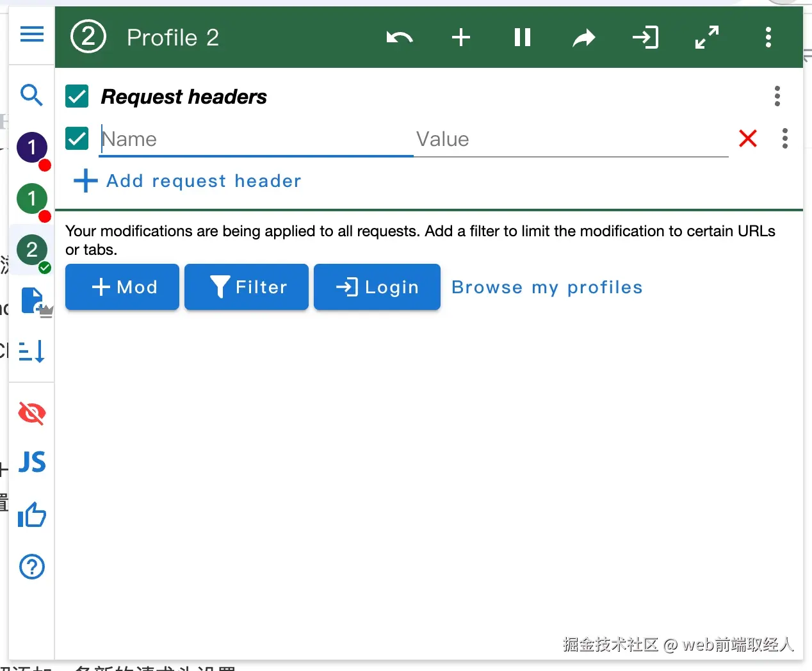Click the Login button
Screen dimensions: 812x671
point(377,287)
